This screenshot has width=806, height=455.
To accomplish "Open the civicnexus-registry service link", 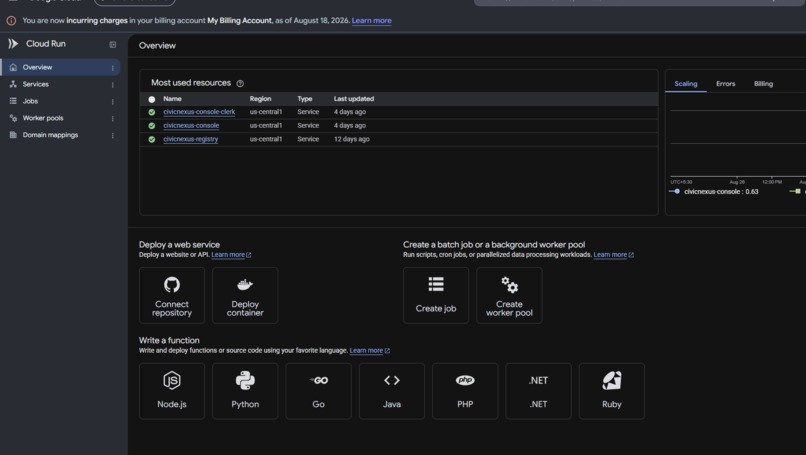I will [191, 139].
